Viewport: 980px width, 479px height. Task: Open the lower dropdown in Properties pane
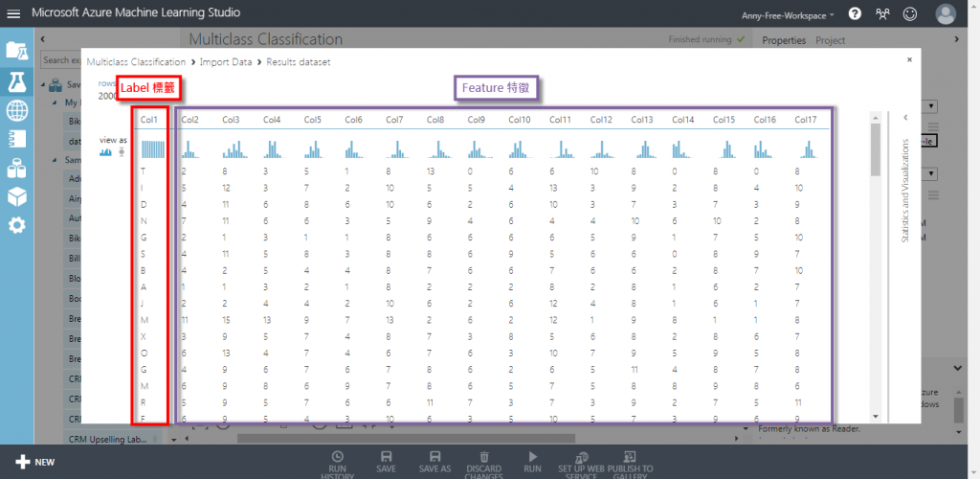(x=930, y=172)
